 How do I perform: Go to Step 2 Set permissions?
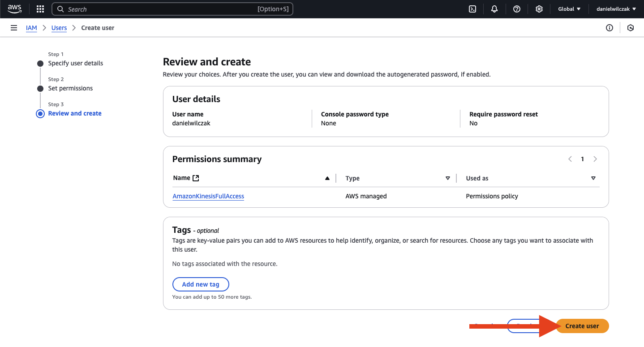coord(70,88)
